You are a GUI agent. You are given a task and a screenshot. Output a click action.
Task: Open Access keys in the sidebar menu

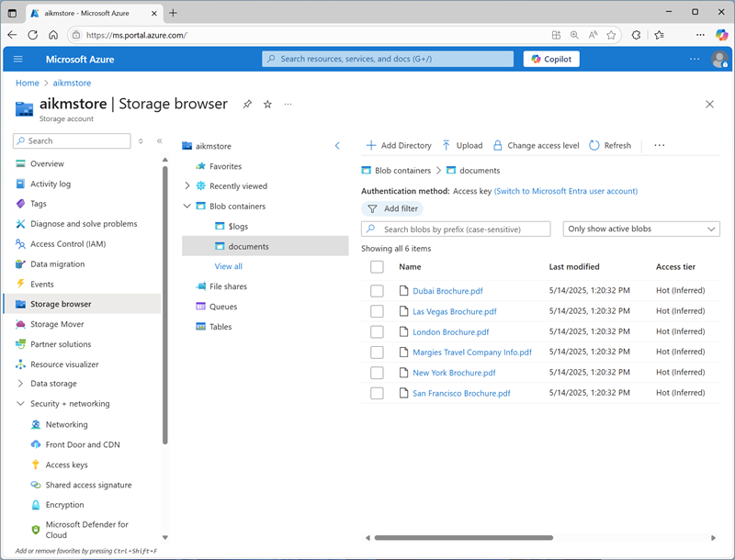tap(66, 465)
